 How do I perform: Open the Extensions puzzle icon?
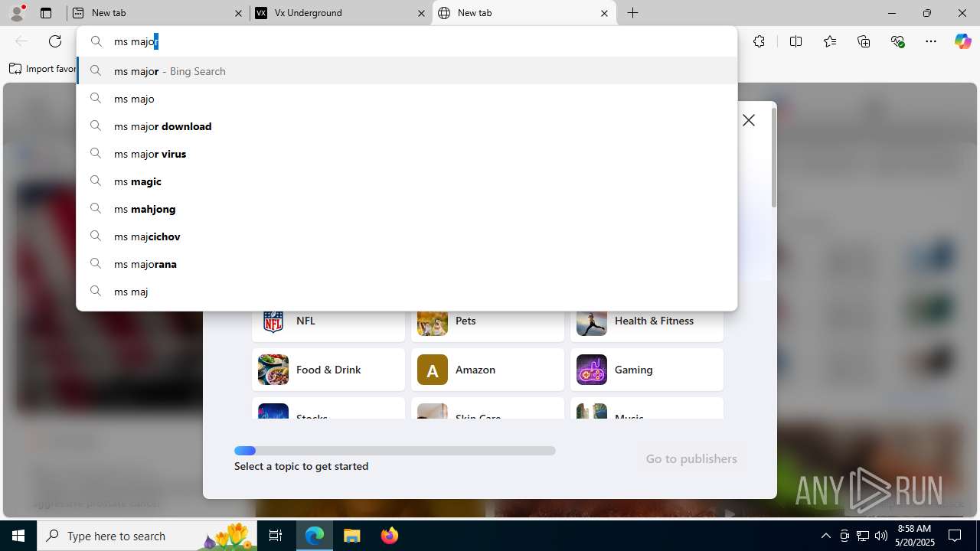[759, 41]
